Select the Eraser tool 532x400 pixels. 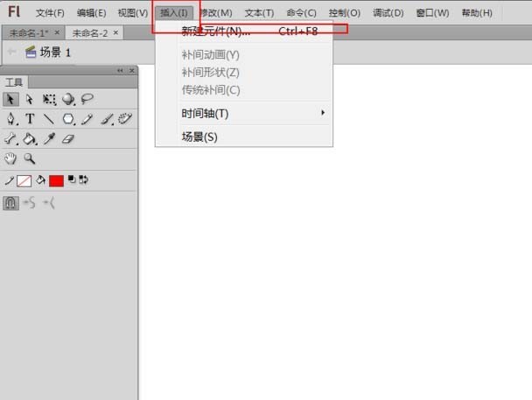(68, 139)
